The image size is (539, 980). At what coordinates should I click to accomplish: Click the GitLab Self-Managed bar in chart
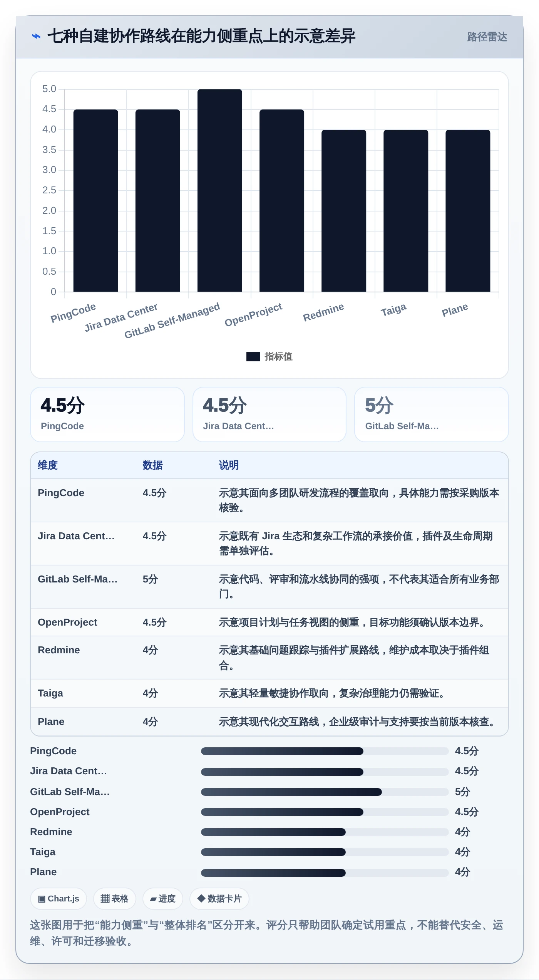[220, 191]
